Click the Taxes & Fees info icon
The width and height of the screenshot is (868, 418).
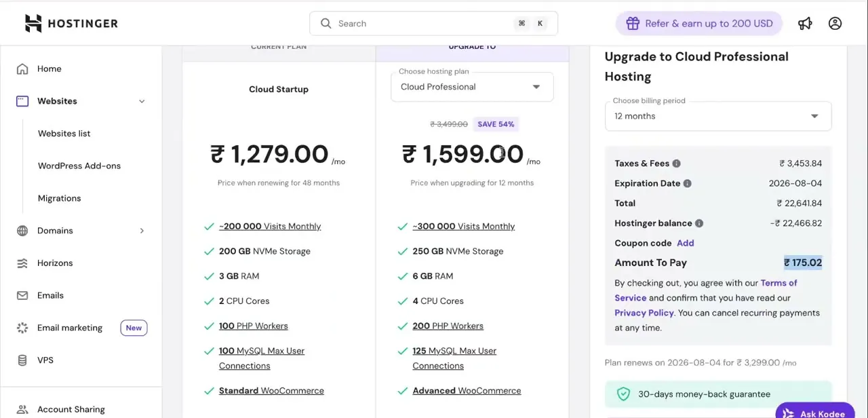[x=676, y=164]
